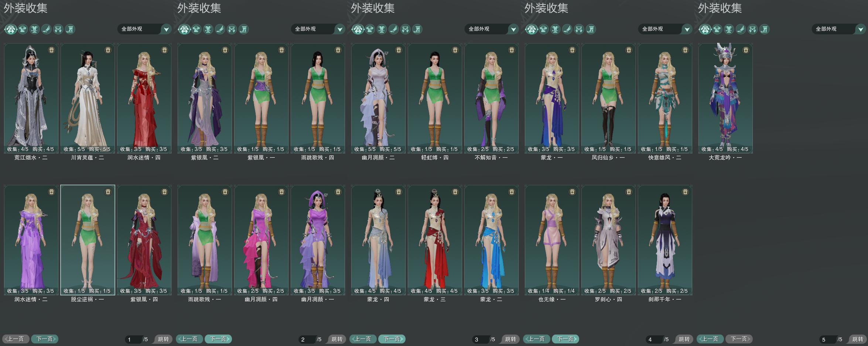Viewport: 868px width, 346px height.
Task: Click trash icon on 蒙龙·三 card
Action: (455, 192)
